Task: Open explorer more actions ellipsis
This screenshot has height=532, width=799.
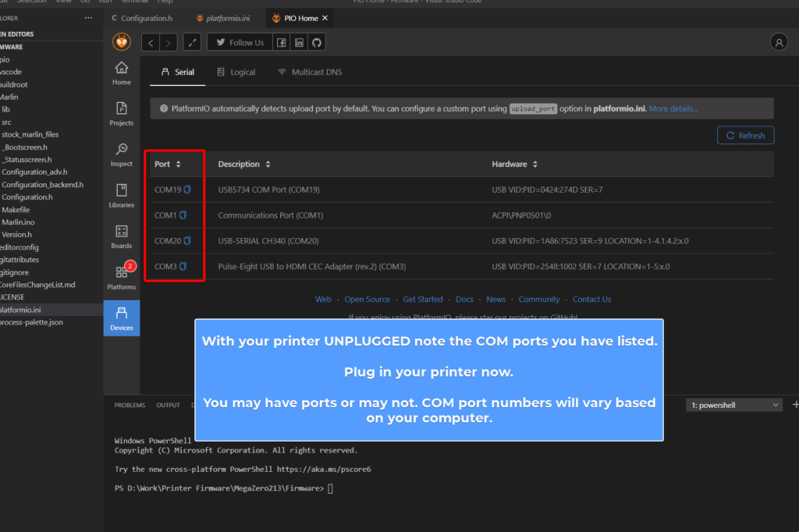Action: (x=88, y=18)
